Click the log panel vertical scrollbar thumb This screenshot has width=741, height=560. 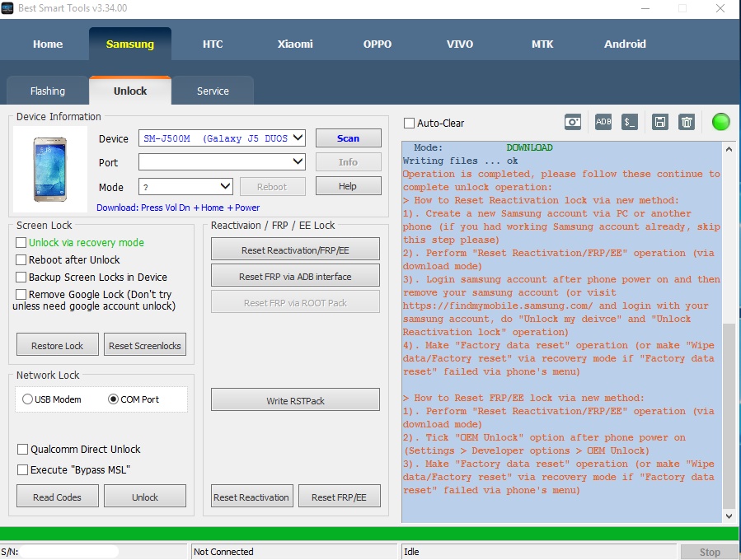[x=729, y=416]
